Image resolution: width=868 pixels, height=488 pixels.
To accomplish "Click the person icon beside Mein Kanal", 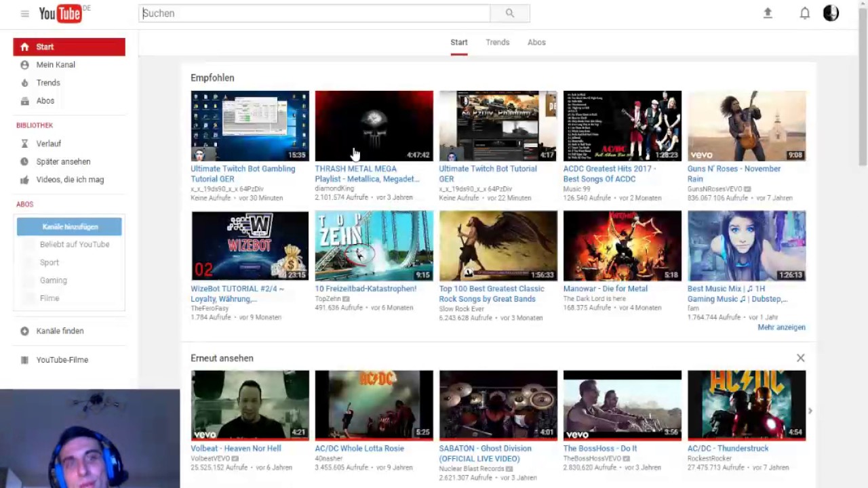I will click(24, 65).
